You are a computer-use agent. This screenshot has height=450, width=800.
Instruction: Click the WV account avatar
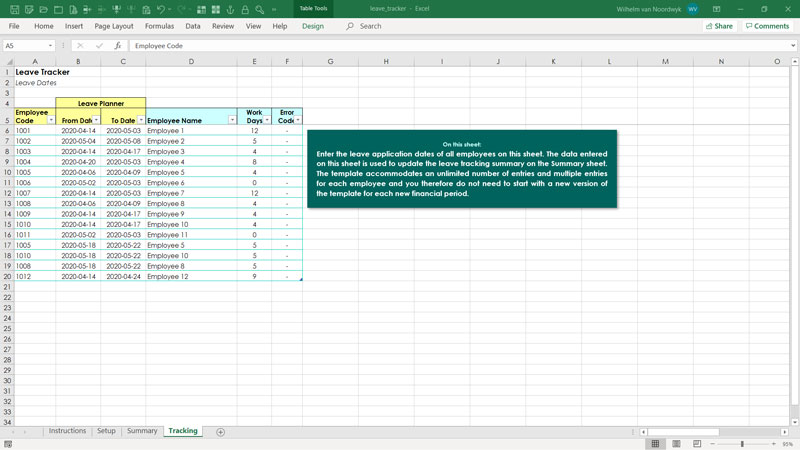tap(692, 9)
